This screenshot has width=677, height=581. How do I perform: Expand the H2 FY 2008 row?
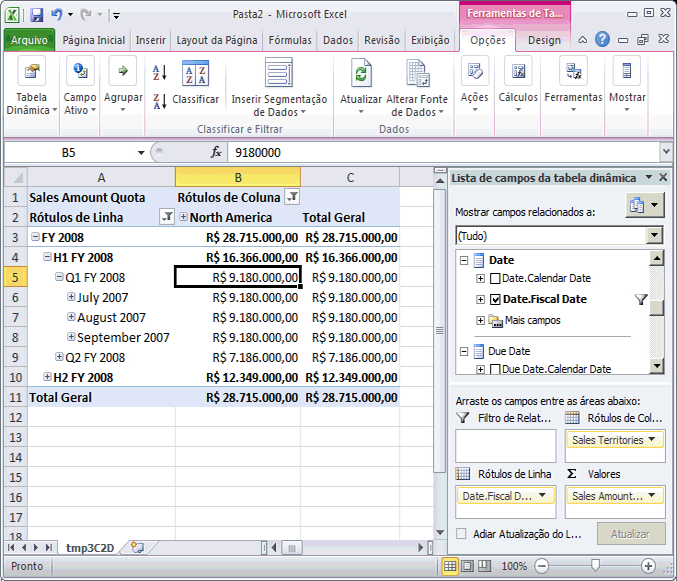tap(48, 377)
